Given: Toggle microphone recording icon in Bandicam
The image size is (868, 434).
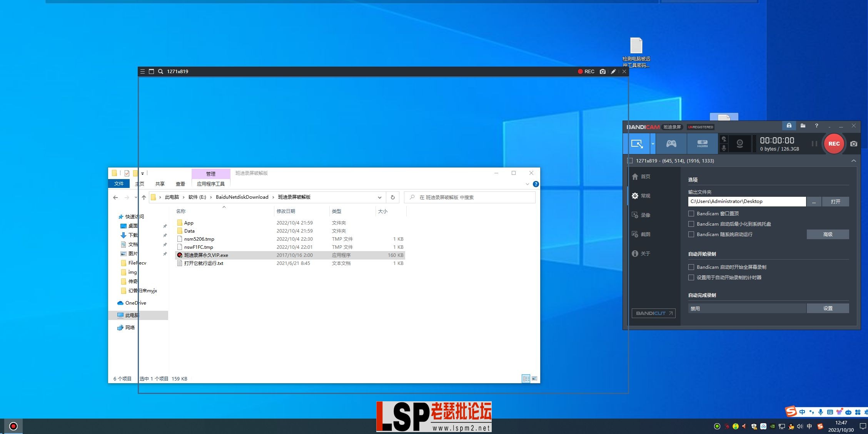Looking at the screenshot, I should pos(724,148).
